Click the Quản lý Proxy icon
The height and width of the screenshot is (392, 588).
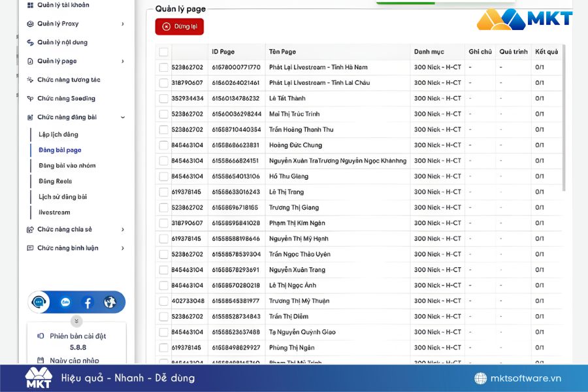30,24
